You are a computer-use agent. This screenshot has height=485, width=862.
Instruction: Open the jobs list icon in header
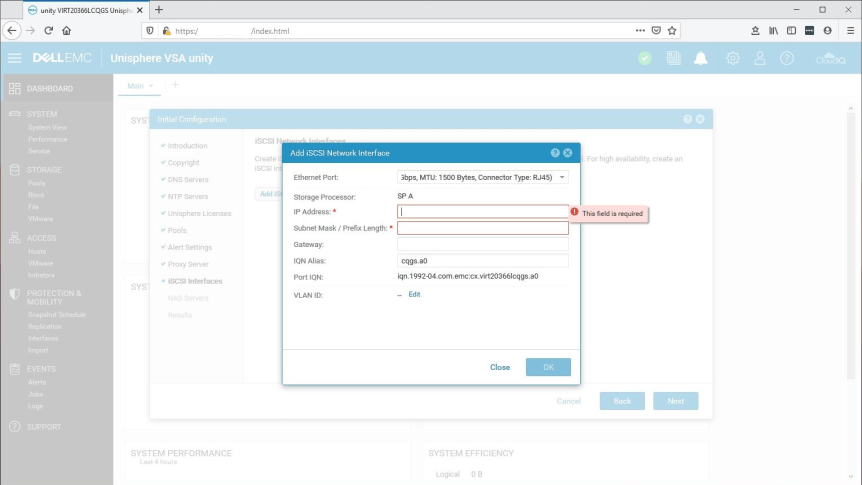tap(673, 58)
